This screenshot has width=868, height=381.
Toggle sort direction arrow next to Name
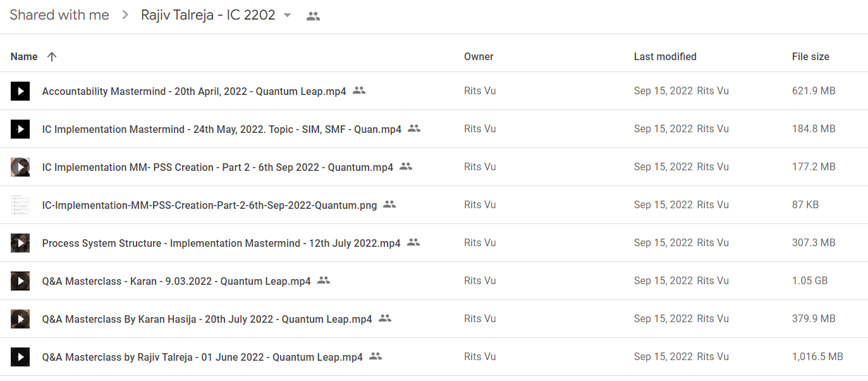pyautogui.click(x=52, y=56)
